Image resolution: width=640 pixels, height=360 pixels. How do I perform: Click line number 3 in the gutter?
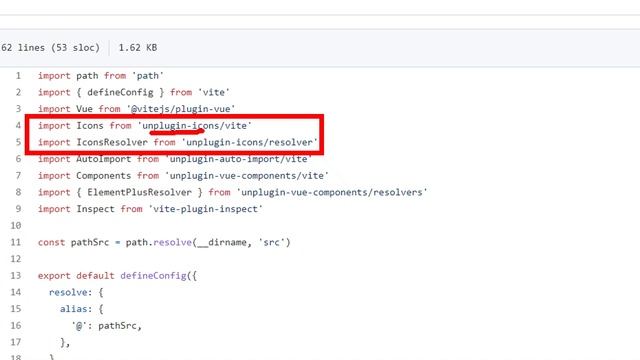point(18,109)
